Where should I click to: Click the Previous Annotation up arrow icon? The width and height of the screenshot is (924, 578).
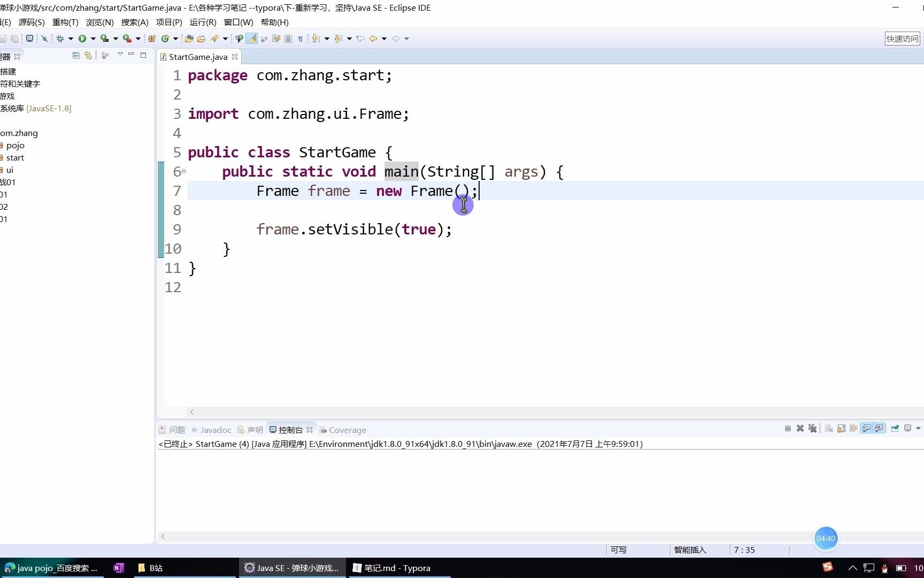click(x=337, y=39)
